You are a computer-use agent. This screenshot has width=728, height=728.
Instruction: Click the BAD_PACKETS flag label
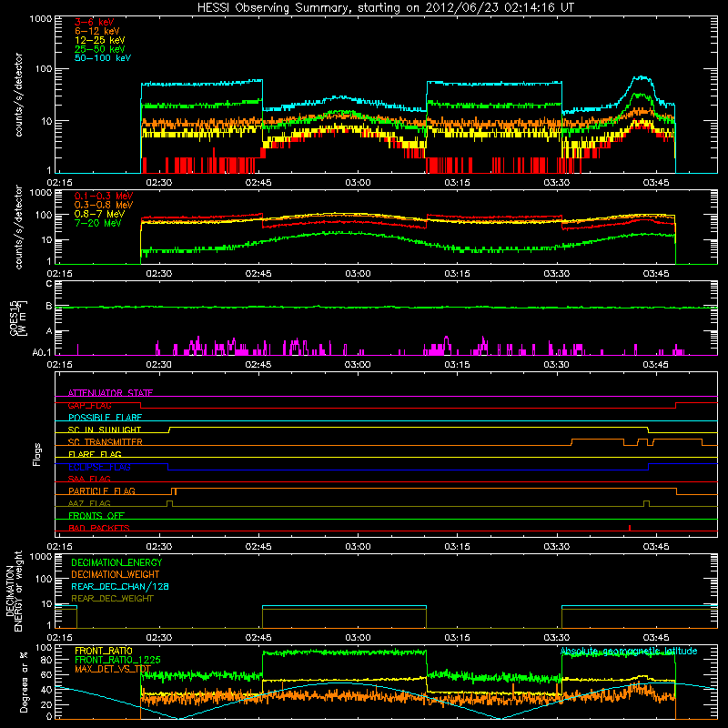click(x=99, y=528)
